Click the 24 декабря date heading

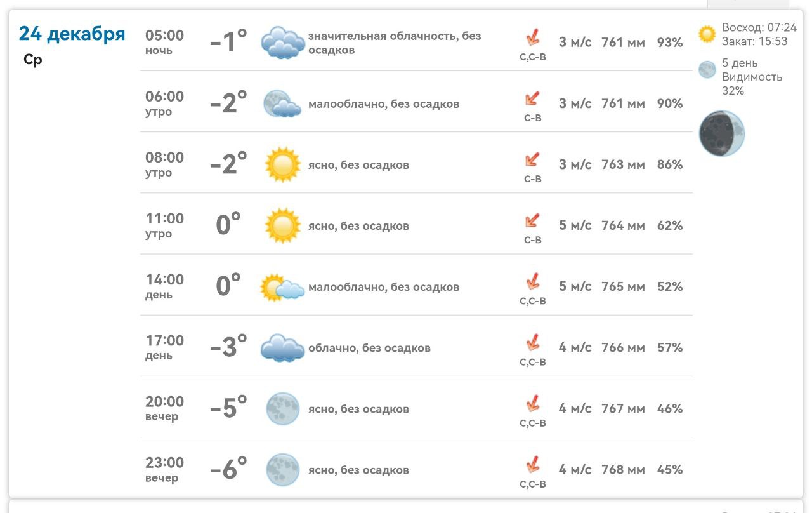point(72,33)
